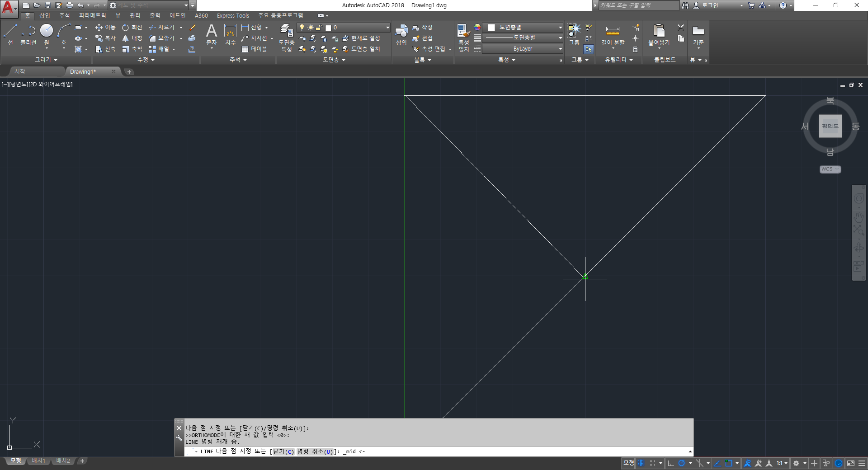This screenshot has width=868, height=470.
Task: Click the layer 0 color swatch
Action: coord(329,28)
